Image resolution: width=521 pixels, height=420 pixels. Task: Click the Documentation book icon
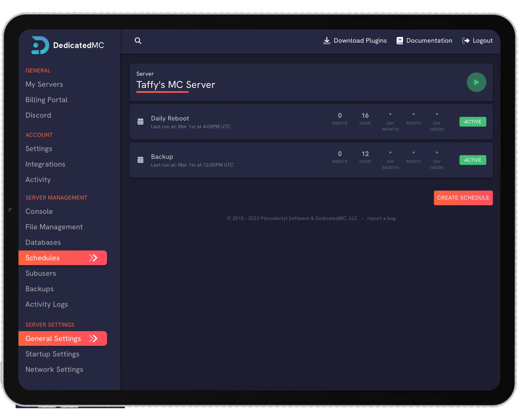click(400, 41)
